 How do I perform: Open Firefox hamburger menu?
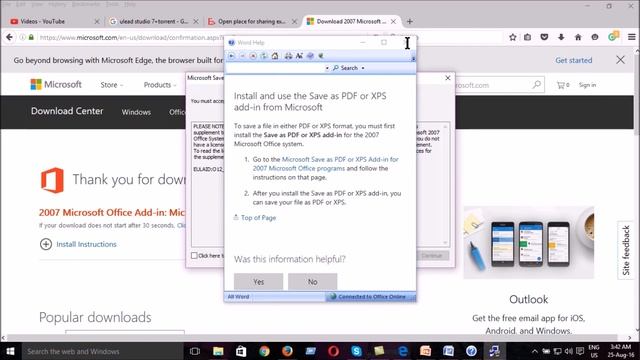pyautogui.click(x=631, y=37)
